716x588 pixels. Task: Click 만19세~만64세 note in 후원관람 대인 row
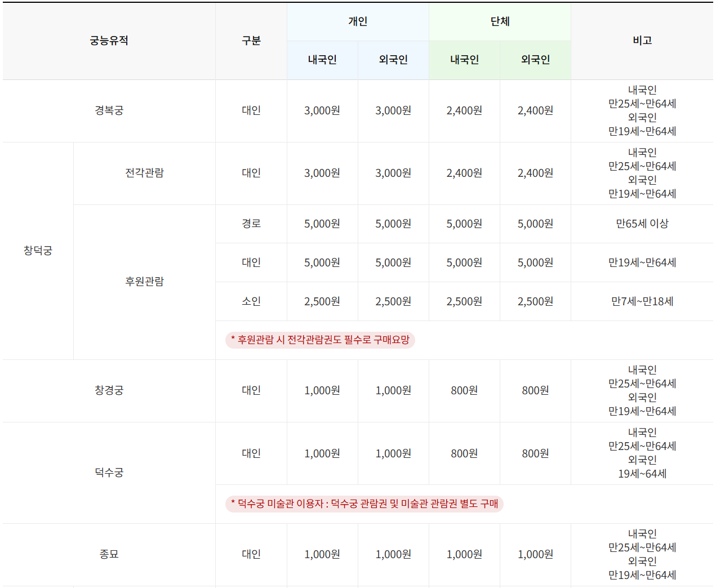[642, 262]
